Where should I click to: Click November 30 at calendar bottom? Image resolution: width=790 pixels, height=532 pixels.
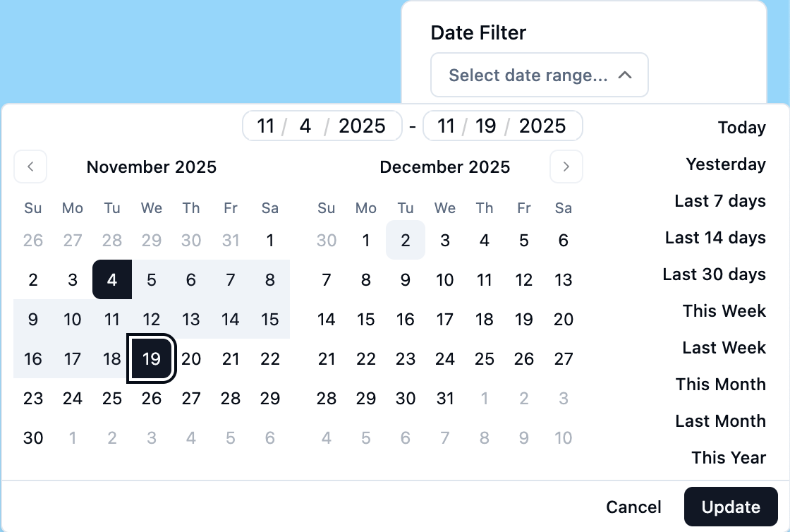32,437
